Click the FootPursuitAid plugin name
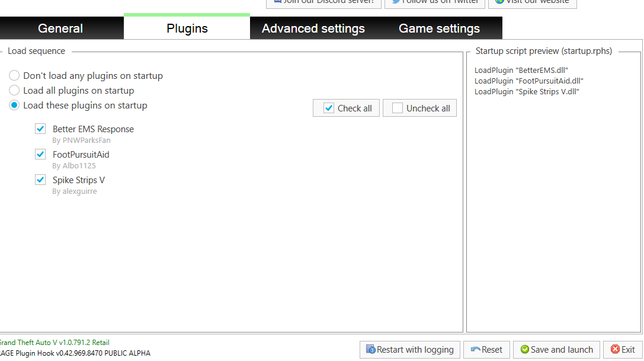Image resolution: width=644 pixels, height=361 pixels. click(x=81, y=155)
